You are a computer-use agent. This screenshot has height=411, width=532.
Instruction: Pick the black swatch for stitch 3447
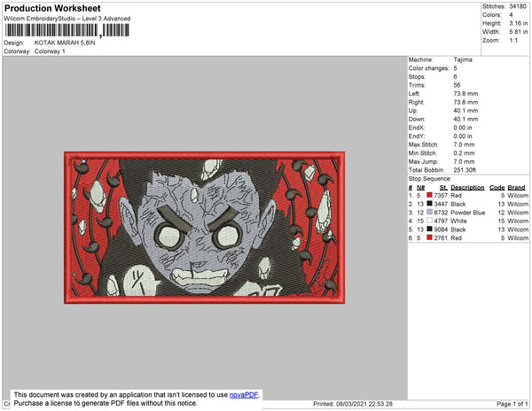click(x=429, y=204)
